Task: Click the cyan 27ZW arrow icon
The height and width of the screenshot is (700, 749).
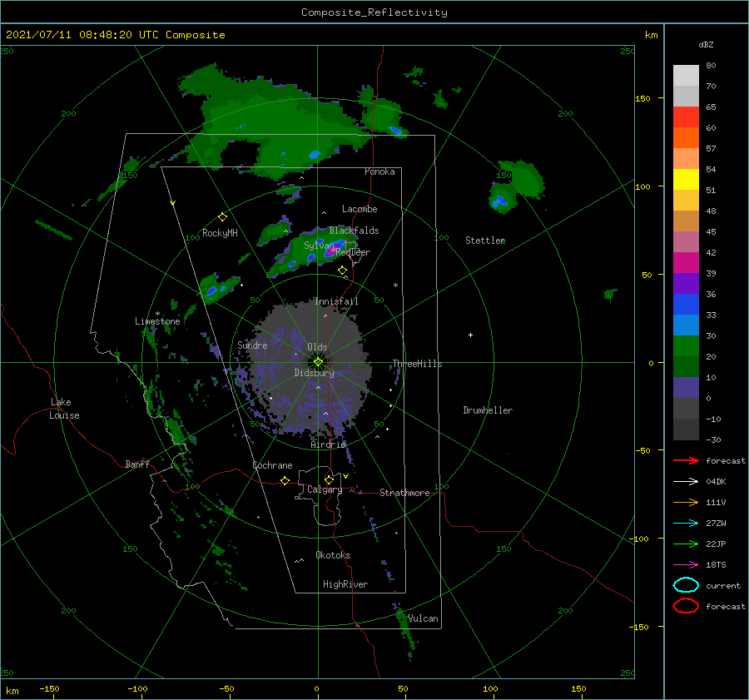Action: coord(686,524)
